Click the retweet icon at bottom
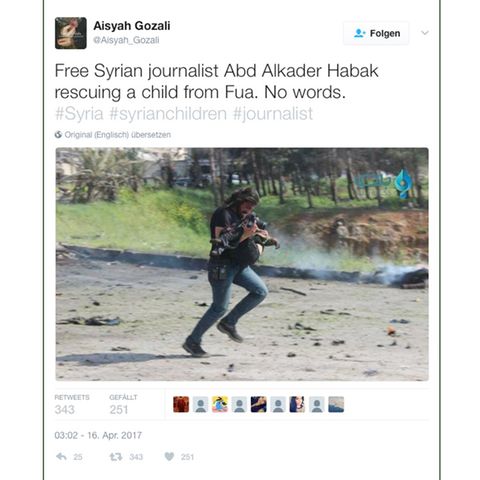Image resolution: width=480 pixels, height=480 pixels. tap(116, 457)
